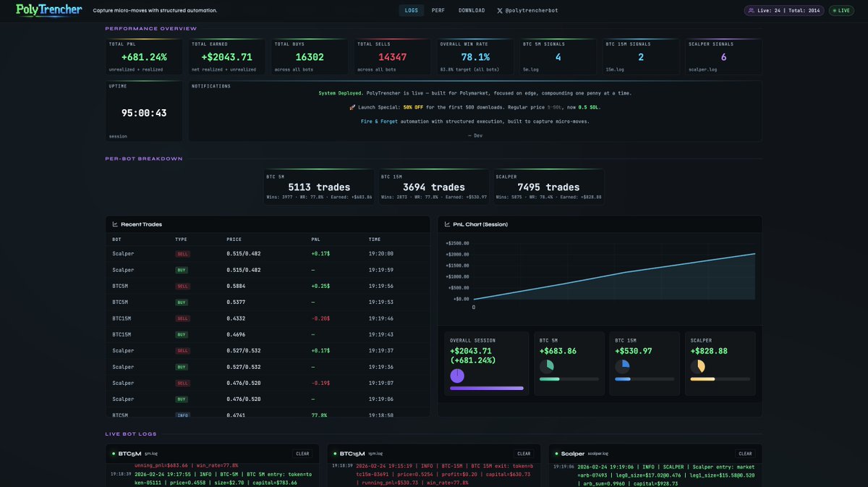Click the Overall Session purple pie icon
Viewport: 868px width, 487px height.
click(457, 376)
